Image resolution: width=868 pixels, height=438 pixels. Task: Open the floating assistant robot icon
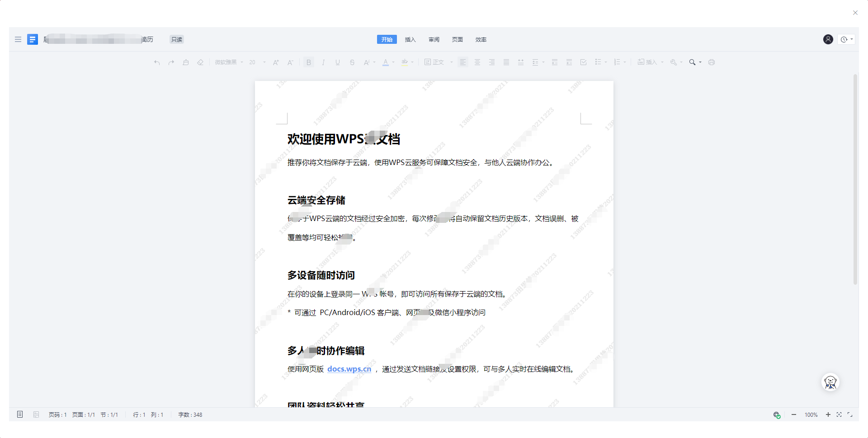click(830, 382)
